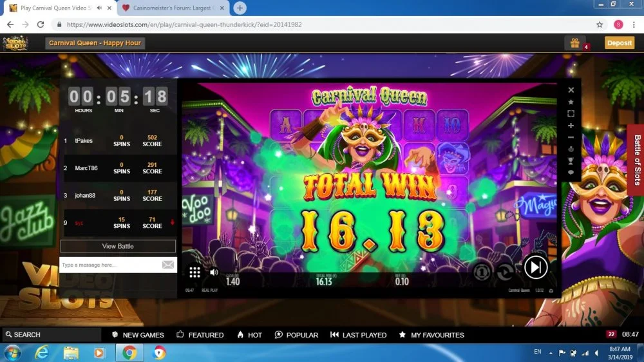Open the Windows Start menu
The image size is (644, 362).
coord(12,353)
